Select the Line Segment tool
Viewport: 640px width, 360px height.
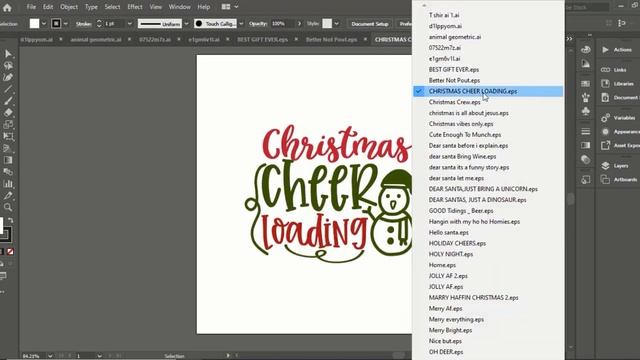click(8, 89)
